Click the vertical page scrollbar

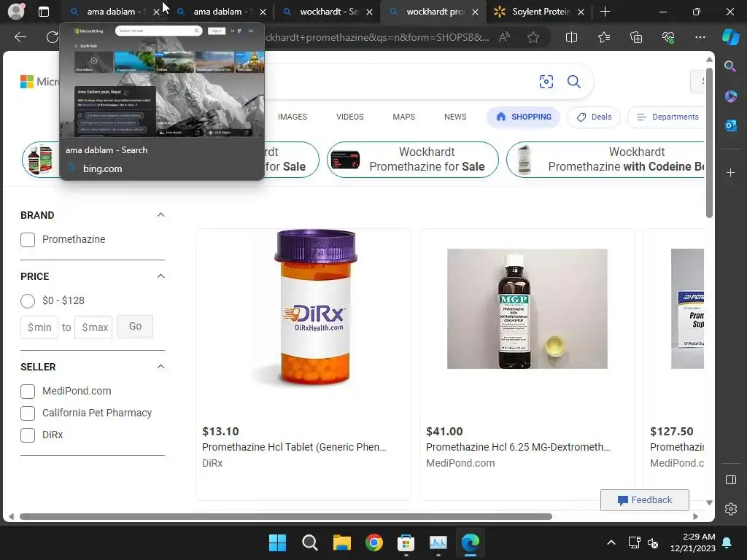(709, 143)
